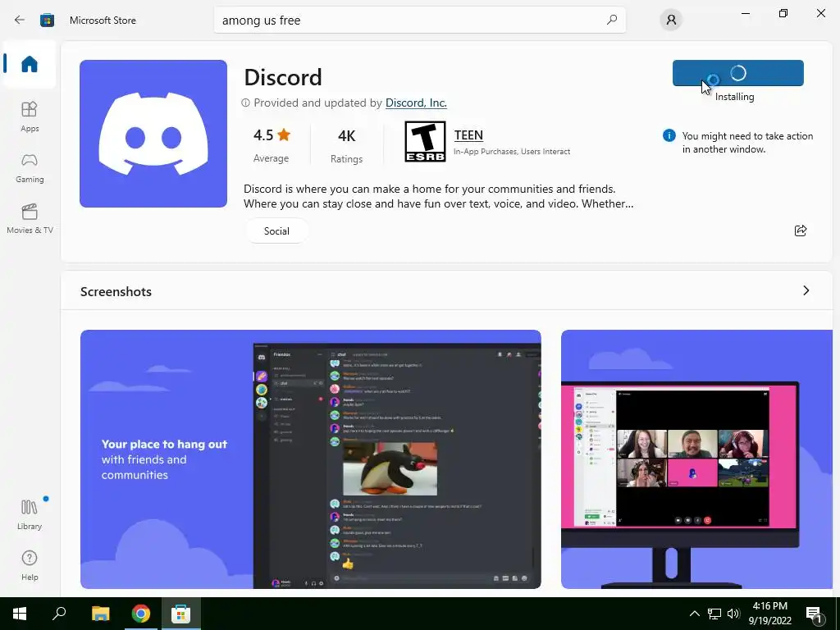This screenshot has width=840, height=630.
Task: Select the Social category tag
Action: click(276, 231)
